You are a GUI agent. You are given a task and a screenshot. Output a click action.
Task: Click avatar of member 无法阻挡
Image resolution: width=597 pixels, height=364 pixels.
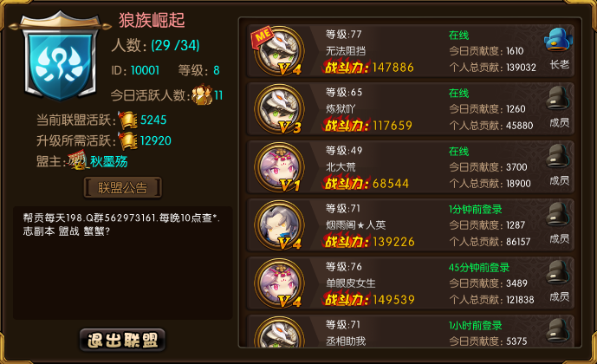[279, 51]
